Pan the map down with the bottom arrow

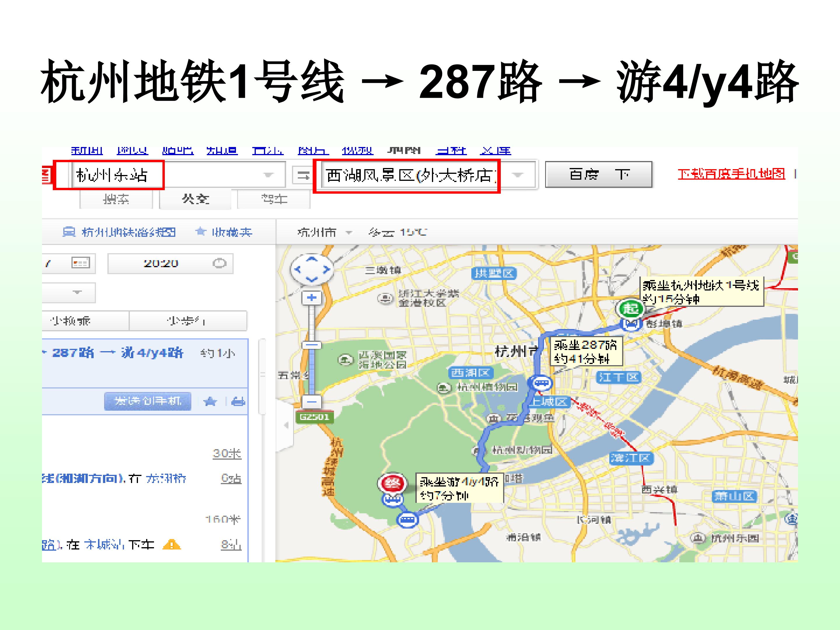click(312, 279)
